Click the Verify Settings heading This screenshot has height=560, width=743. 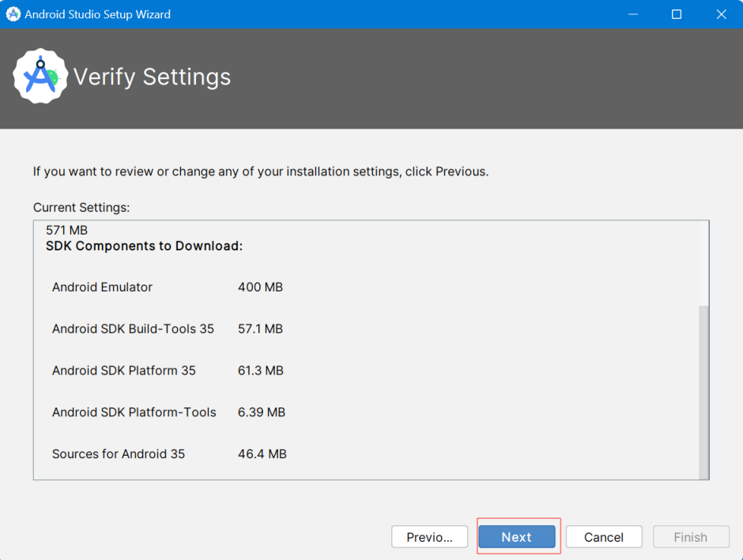tap(152, 77)
